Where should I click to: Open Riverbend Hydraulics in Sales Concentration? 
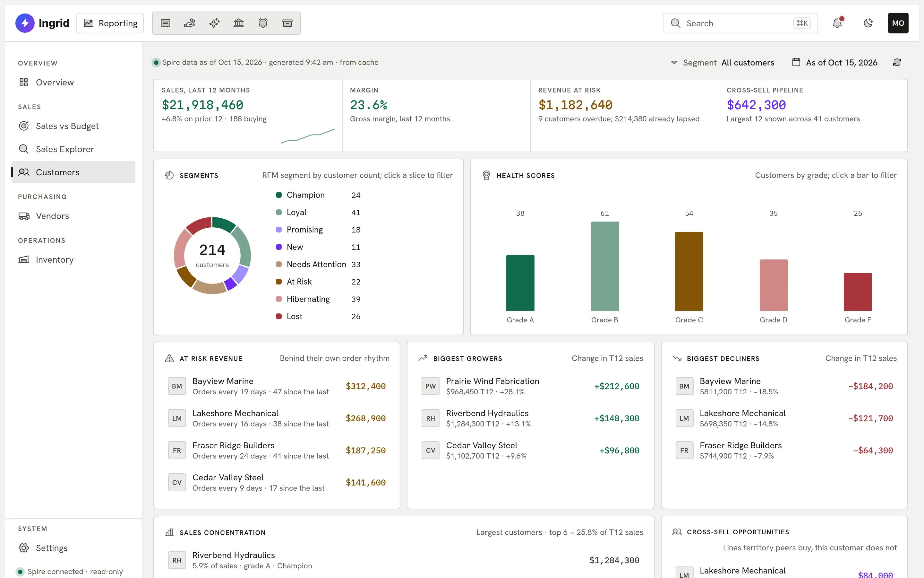pos(404,560)
